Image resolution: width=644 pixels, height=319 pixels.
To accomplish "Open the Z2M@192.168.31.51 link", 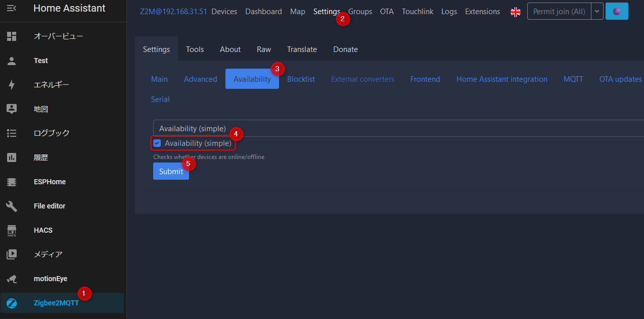I will point(173,11).
